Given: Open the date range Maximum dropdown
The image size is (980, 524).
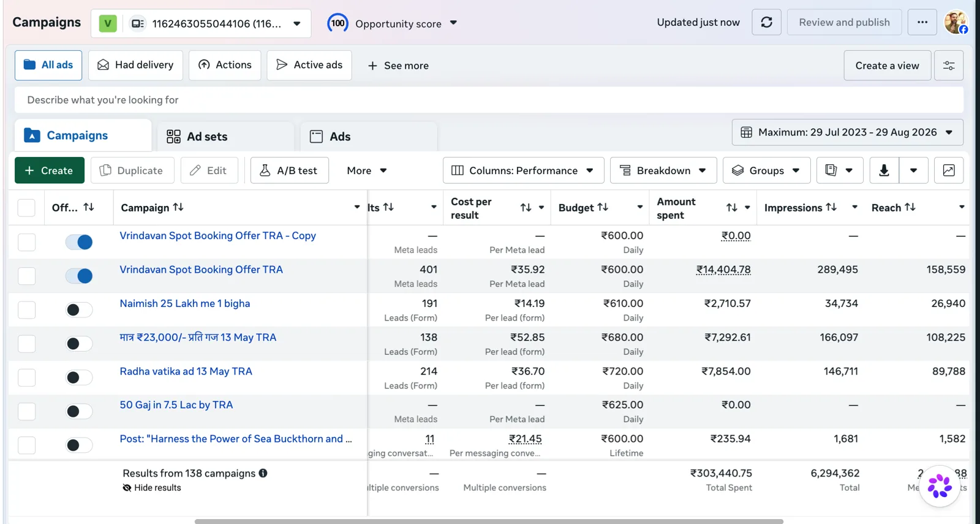Looking at the screenshot, I should pos(848,132).
